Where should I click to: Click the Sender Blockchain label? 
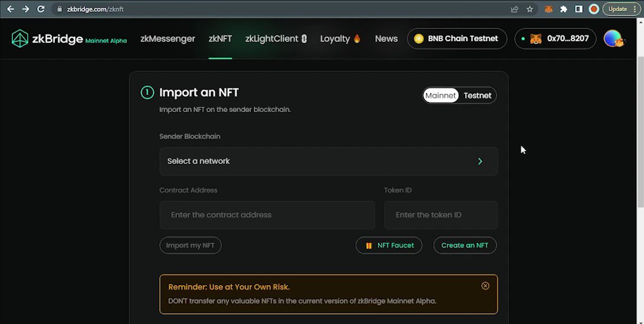coord(190,136)
